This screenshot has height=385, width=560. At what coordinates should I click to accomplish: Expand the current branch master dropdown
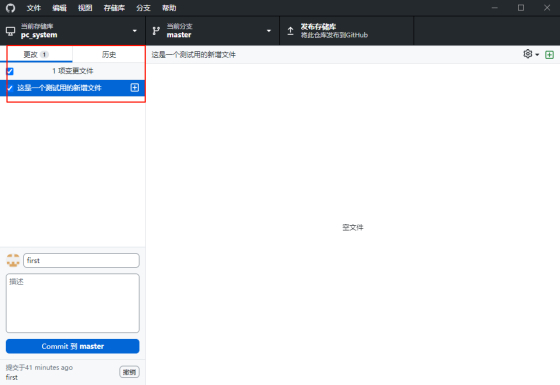pos(212,31)
